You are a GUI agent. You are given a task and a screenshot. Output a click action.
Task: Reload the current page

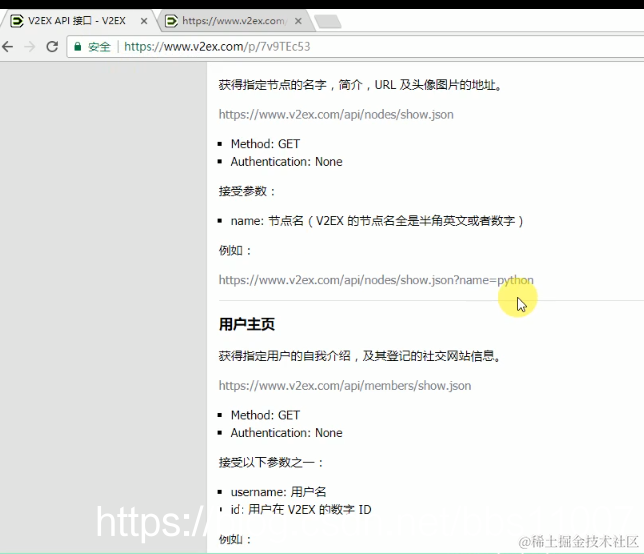(x=52, y=46)
